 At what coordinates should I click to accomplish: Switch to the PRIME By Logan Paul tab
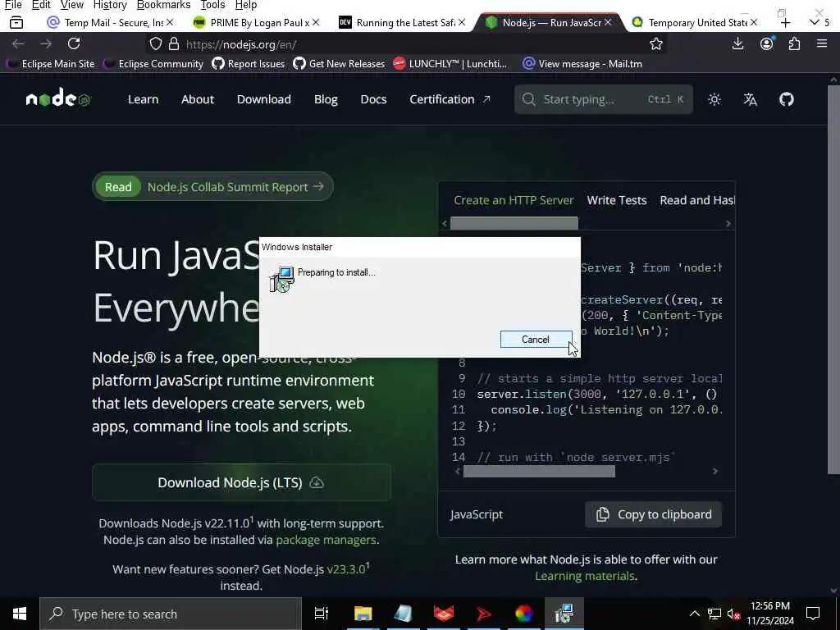coord(254,22)
